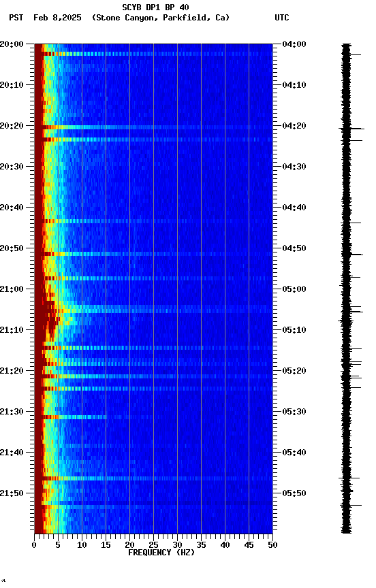
Task: Click the '05:40' UTC time label
Action: point(294,453)
